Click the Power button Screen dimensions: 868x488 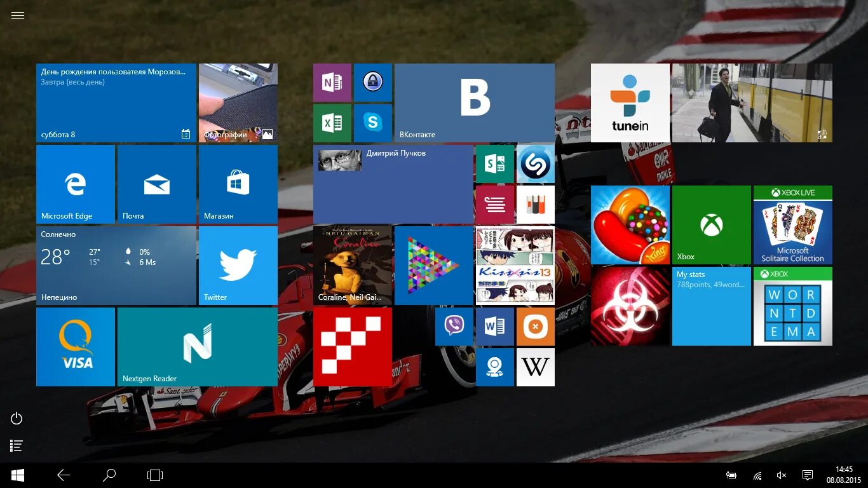(17, 418)
